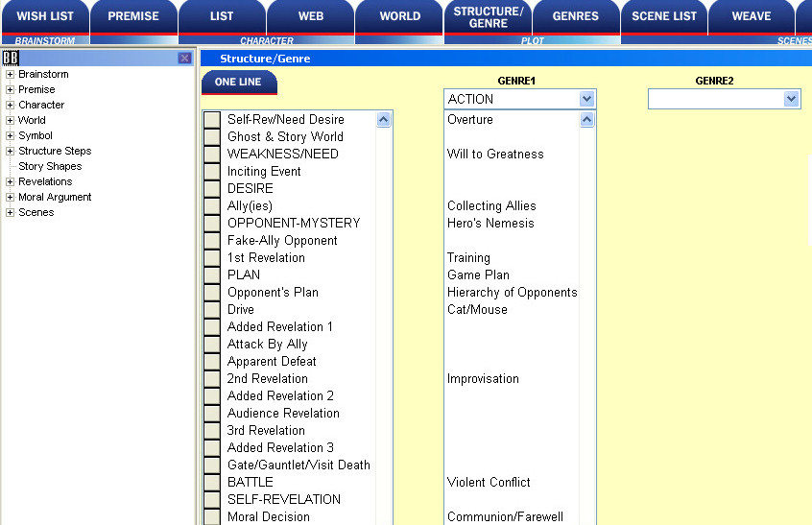Expand the Moral Argument tree node

(10, 198)
